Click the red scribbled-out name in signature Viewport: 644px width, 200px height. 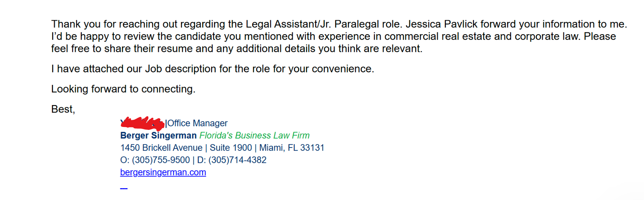[x=142, y=123]
